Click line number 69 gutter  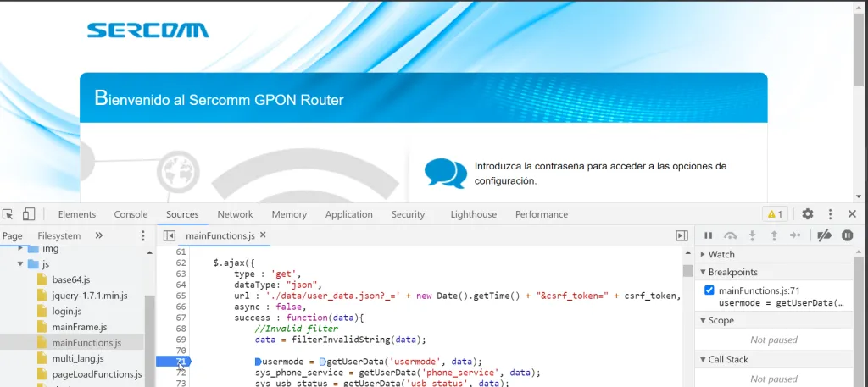click(181, 340)
